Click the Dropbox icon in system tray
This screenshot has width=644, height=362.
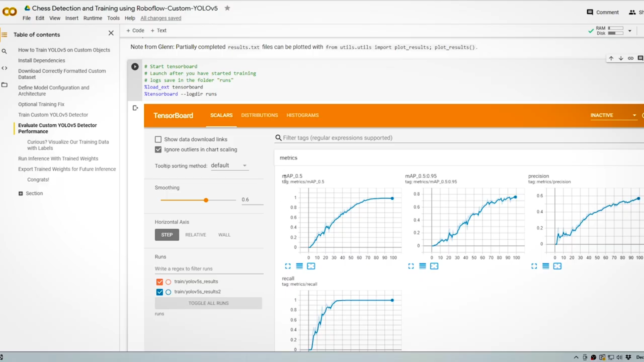628,357
